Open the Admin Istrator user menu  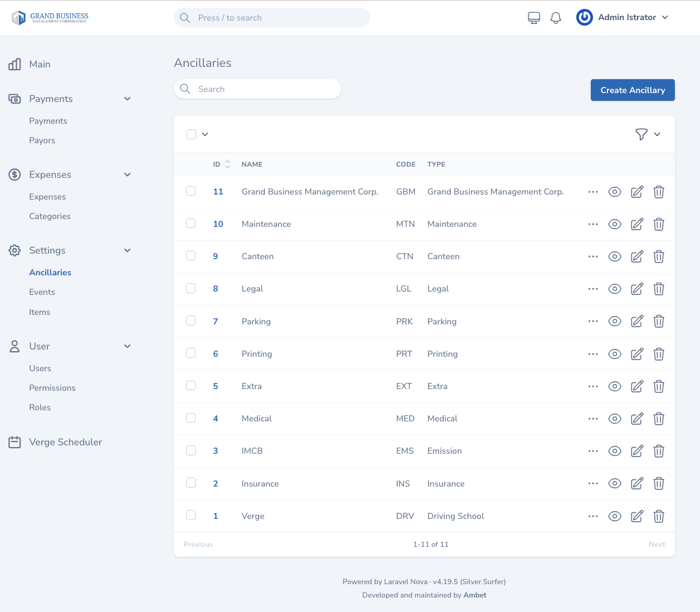pos(623,18)
